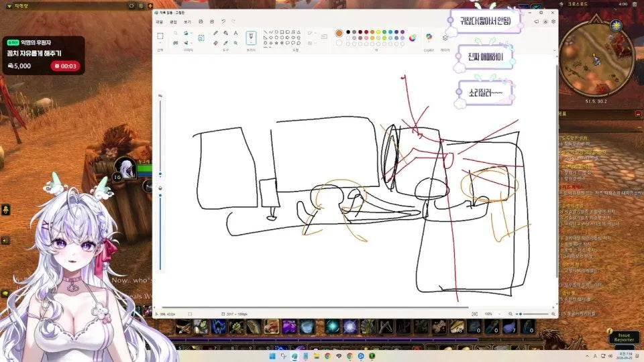Screen dimensions: 644x362
Task: Adjust the zoom slider in Paint status bar
Action: pos(533,314)
